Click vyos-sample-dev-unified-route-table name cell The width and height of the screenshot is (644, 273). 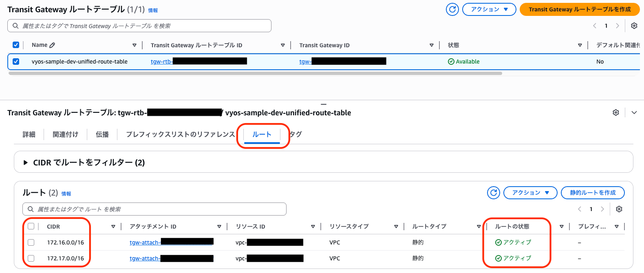pos(79,62)
